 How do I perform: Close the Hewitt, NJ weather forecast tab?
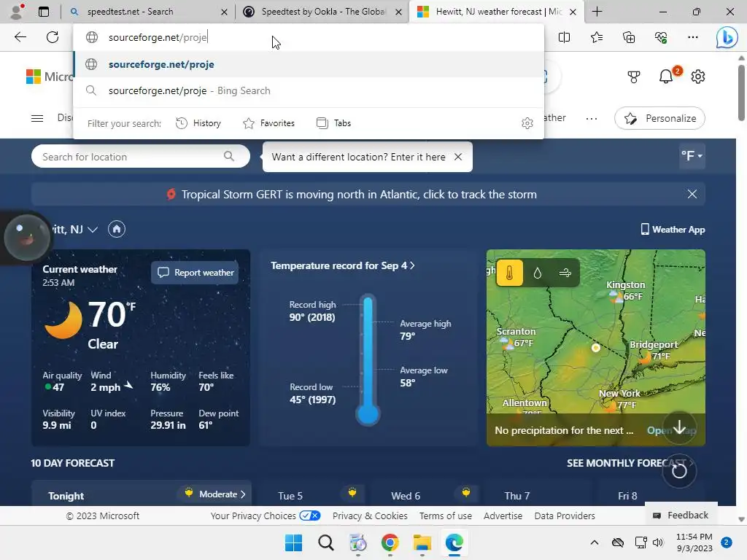click(573, 12)
